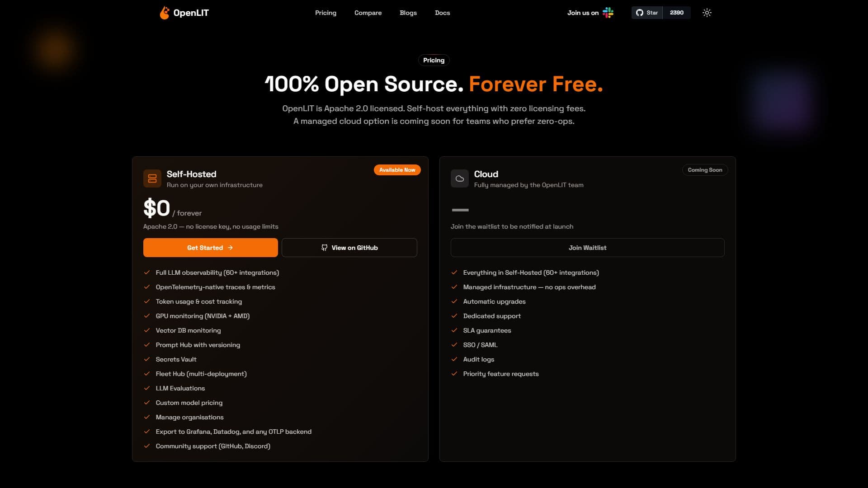The image size is (868, 488).
Task: Click checkmark beside Export to Grafana
Action: pyautogui.click(x=147, y=432)
